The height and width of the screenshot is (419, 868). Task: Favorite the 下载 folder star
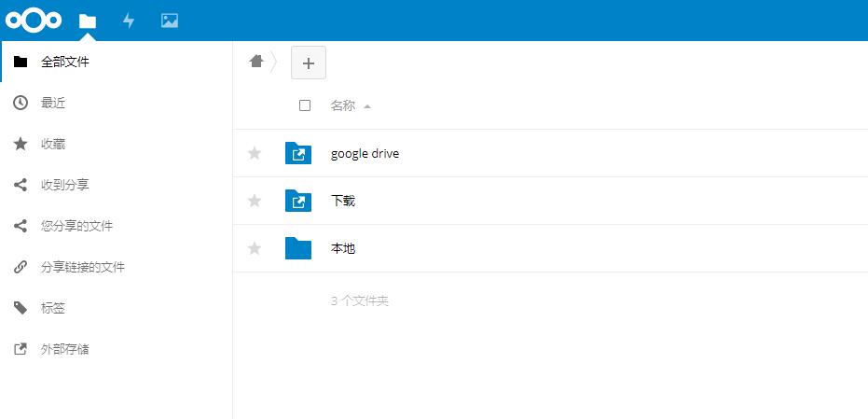255,201
